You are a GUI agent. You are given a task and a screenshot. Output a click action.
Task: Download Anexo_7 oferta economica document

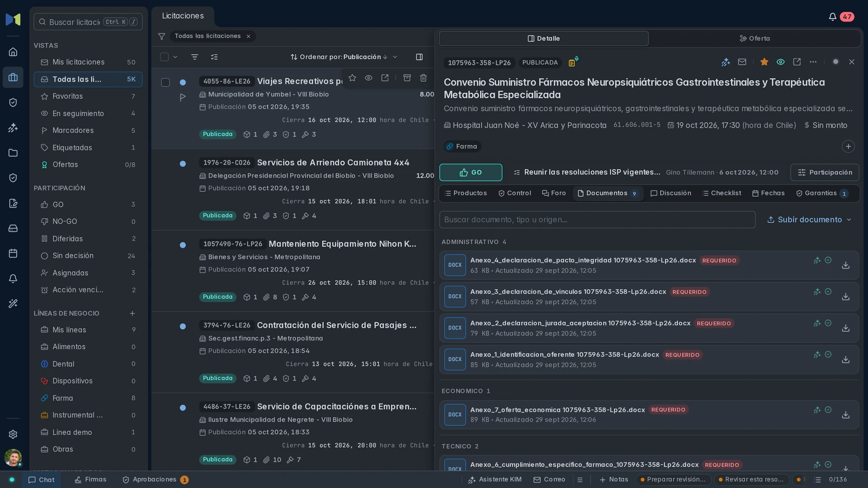click(x=845, y=415)
